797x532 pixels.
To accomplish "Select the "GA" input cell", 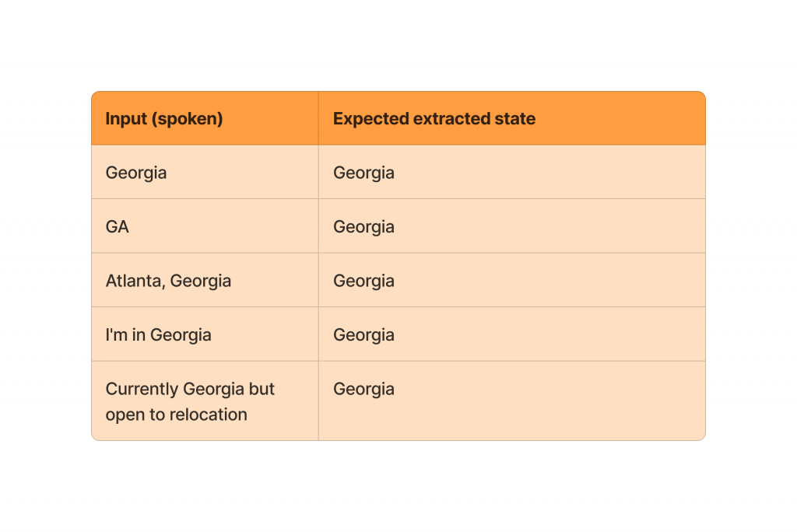I will [118, 227].
